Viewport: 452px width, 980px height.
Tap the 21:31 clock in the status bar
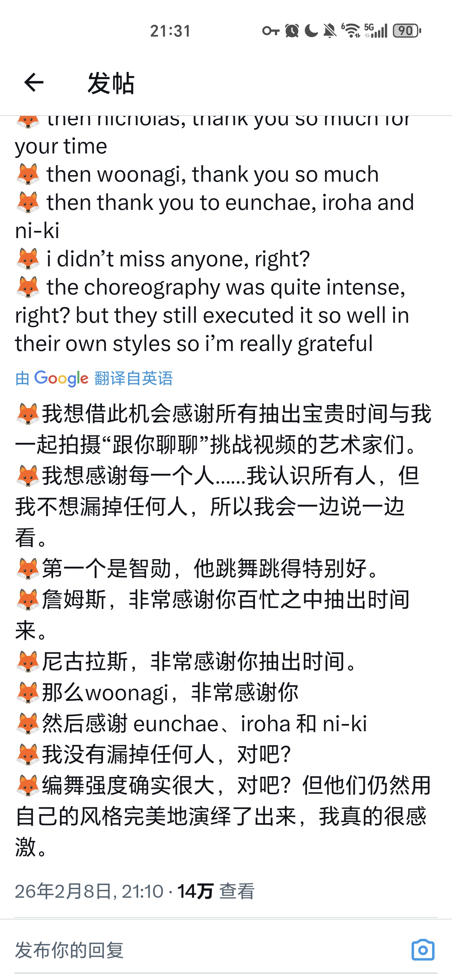[170, 31]
